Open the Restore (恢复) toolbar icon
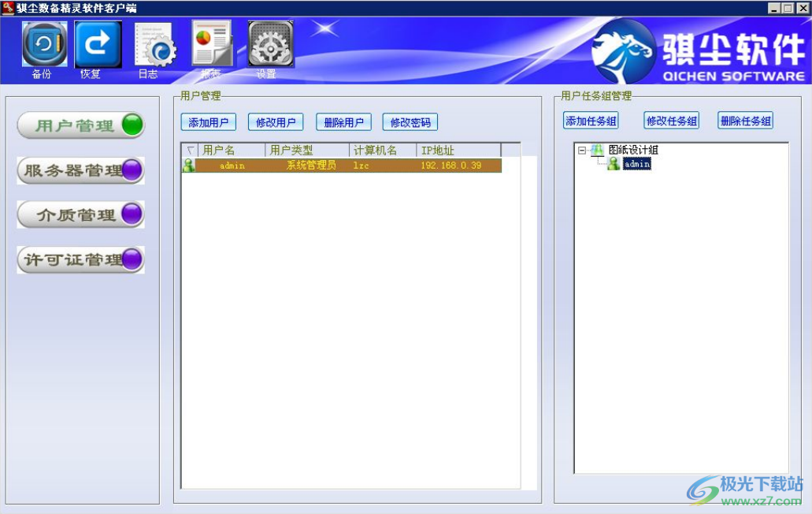 [98, 45]
